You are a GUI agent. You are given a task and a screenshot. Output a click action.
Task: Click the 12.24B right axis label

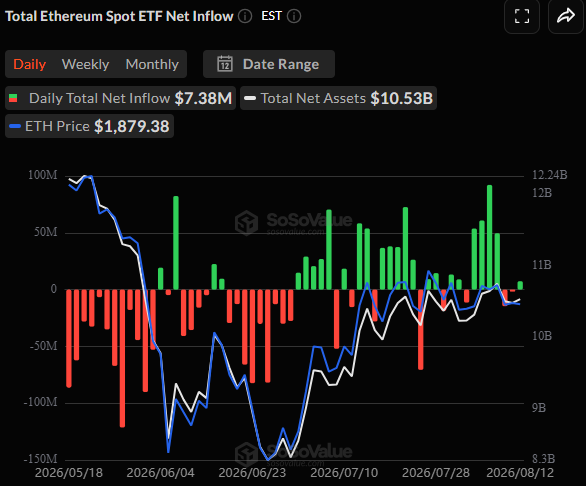[549, 175]
